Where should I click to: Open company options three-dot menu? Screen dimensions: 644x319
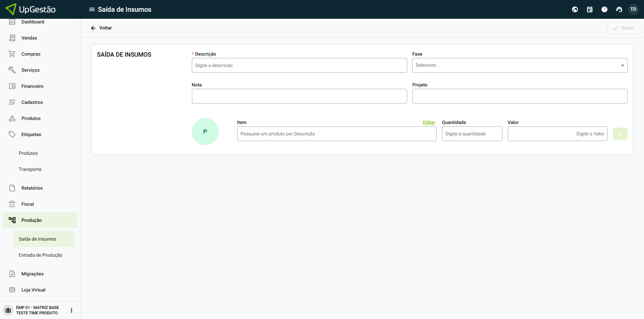coord(71,310)
